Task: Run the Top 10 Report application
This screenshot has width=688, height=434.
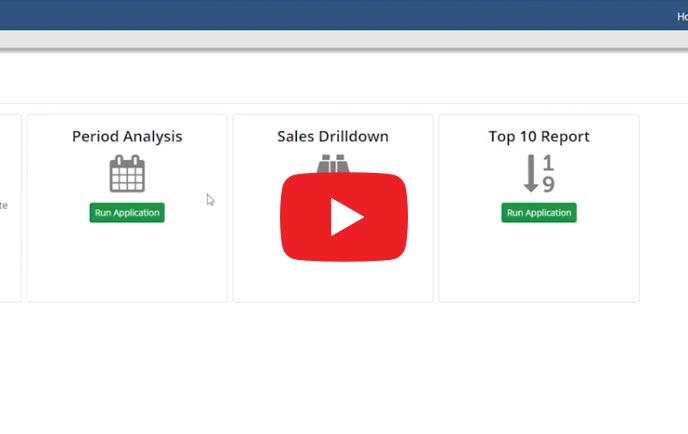Action: (x=539, y=213)
